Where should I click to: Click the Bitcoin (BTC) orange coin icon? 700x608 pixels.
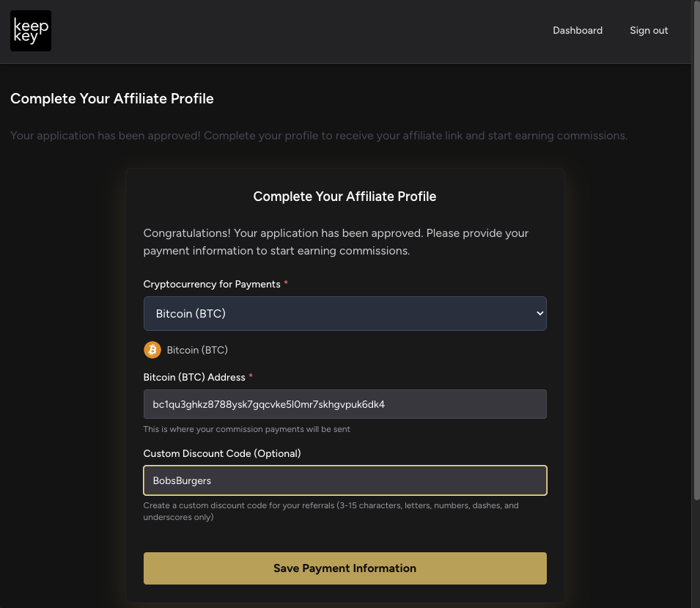pyautogui.click(x=152, y=350)
